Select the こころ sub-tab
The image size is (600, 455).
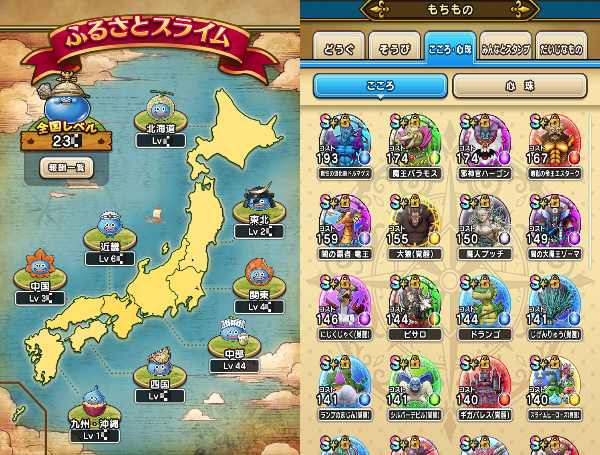pos(380,86)
